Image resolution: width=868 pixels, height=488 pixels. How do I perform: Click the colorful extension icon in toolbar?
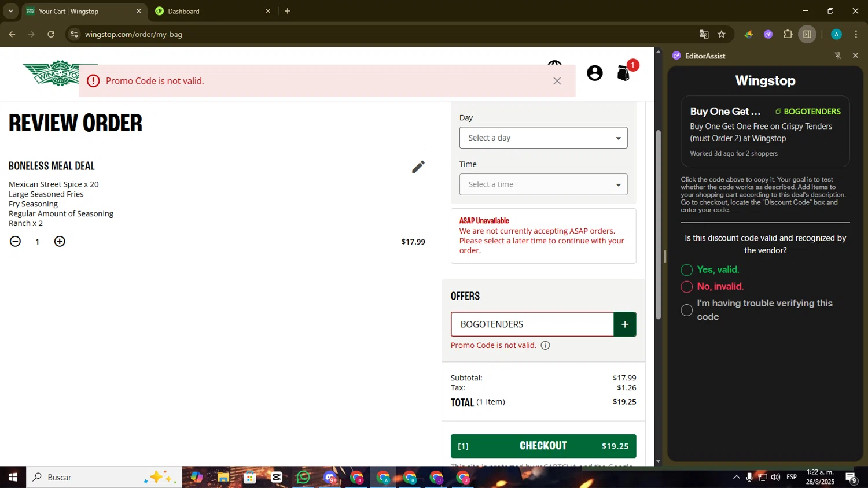pyautogui.click(x=749, y=34)
